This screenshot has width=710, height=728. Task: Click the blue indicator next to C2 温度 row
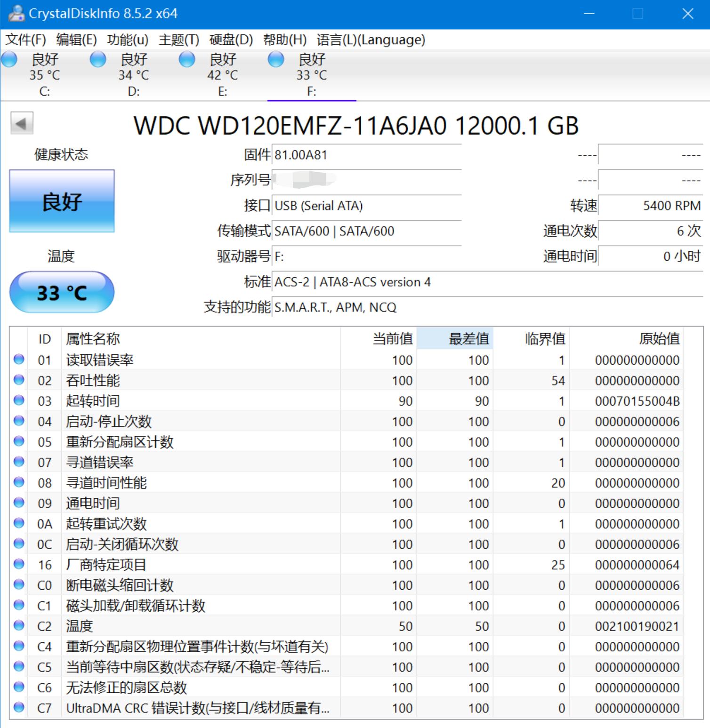18,626
